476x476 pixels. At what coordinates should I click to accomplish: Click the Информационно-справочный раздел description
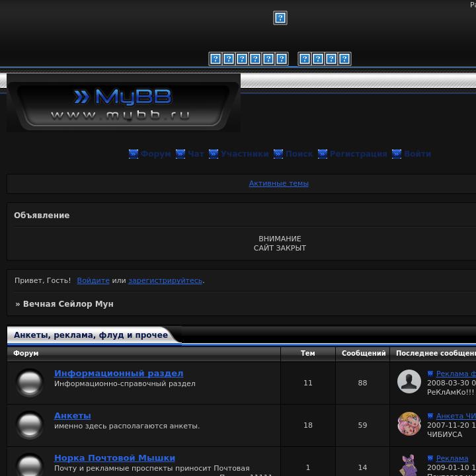pyautogui.click(x=125, y=383)
